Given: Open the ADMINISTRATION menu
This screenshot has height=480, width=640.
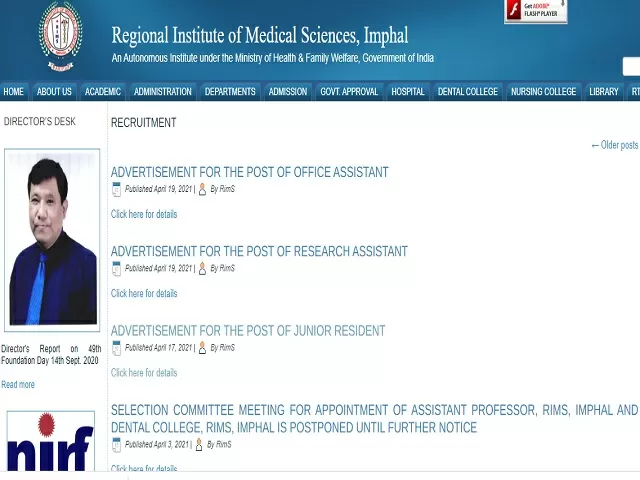Looking at the screenshot, I should click(x=163, y=91).
